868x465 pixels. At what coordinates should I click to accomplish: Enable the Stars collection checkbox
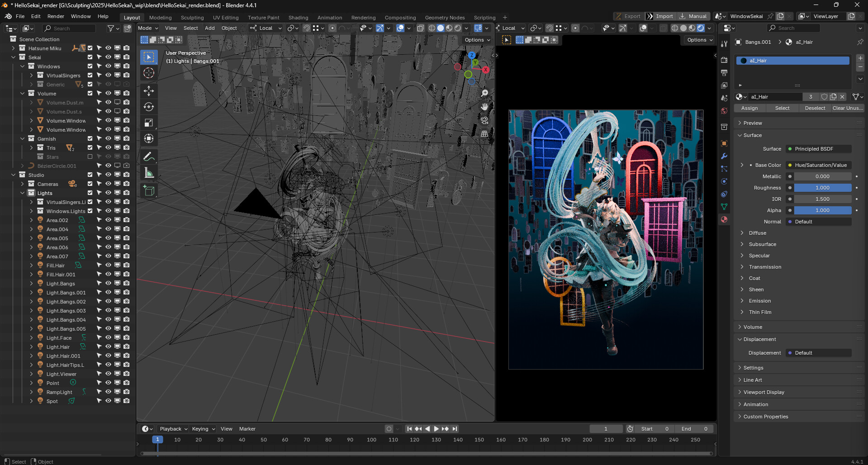90,157
